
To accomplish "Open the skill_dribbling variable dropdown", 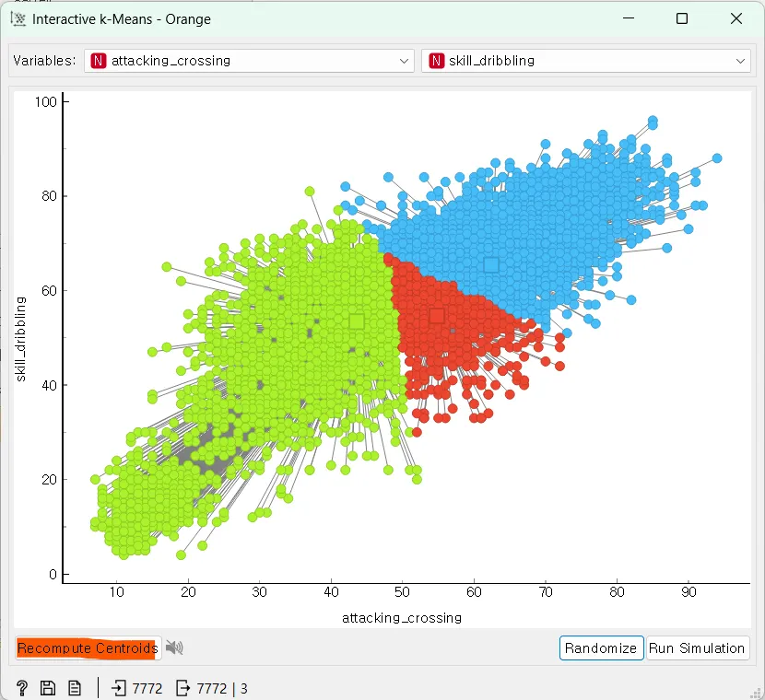I will pyautogui.click(x=586, y=61).
